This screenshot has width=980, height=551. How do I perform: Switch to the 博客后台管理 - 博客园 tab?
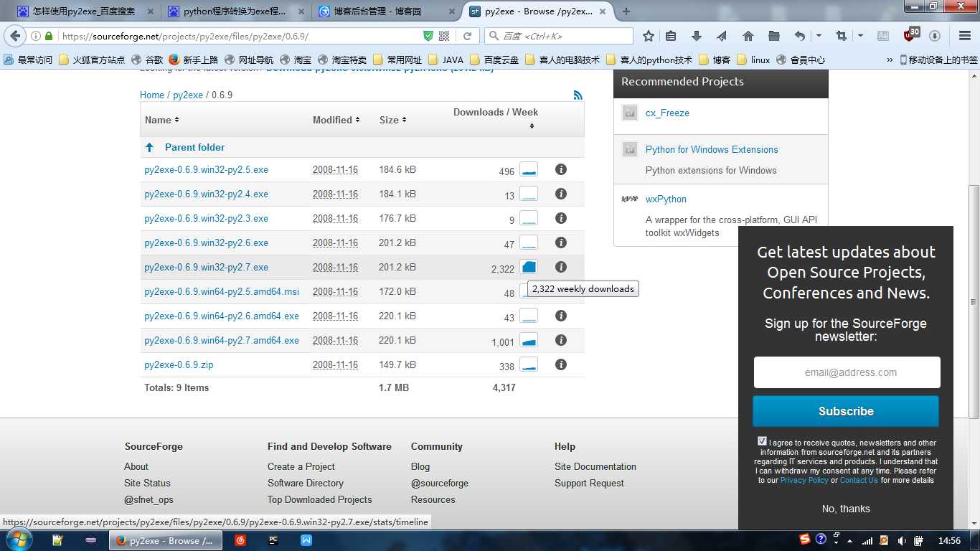(x=386, y=11)
